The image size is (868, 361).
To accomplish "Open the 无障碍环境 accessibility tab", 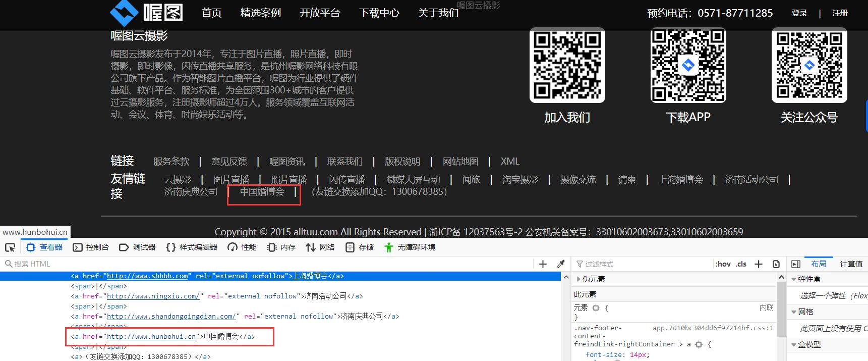I will [410, 247].
